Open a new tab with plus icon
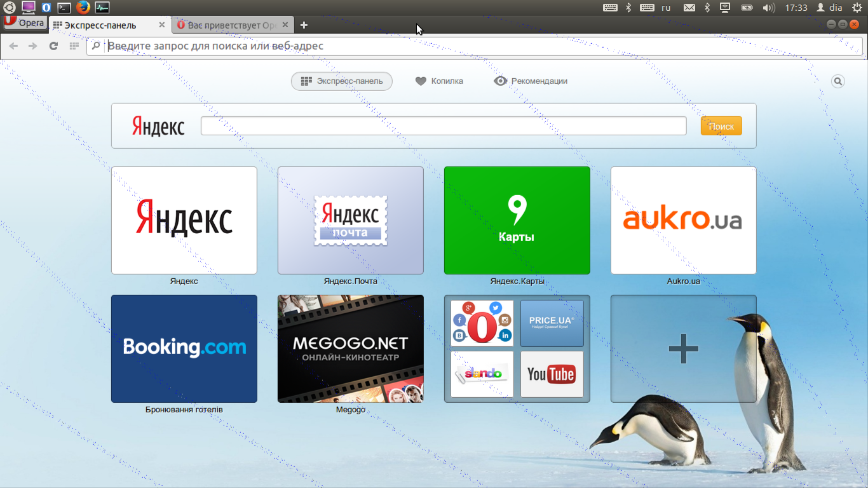868x488 pixels. [x=304, y=25]
